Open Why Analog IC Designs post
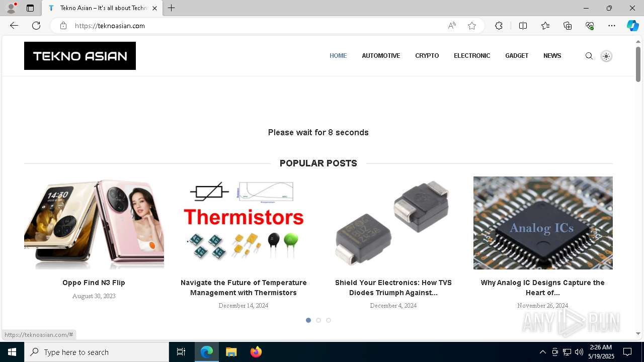The image size is (644, 362). 543,288
